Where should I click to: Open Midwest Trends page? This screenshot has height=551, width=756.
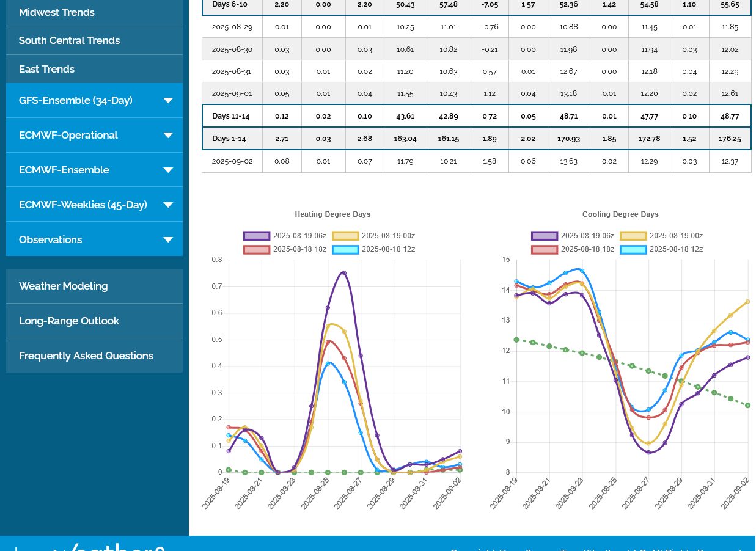click(57, 12)
